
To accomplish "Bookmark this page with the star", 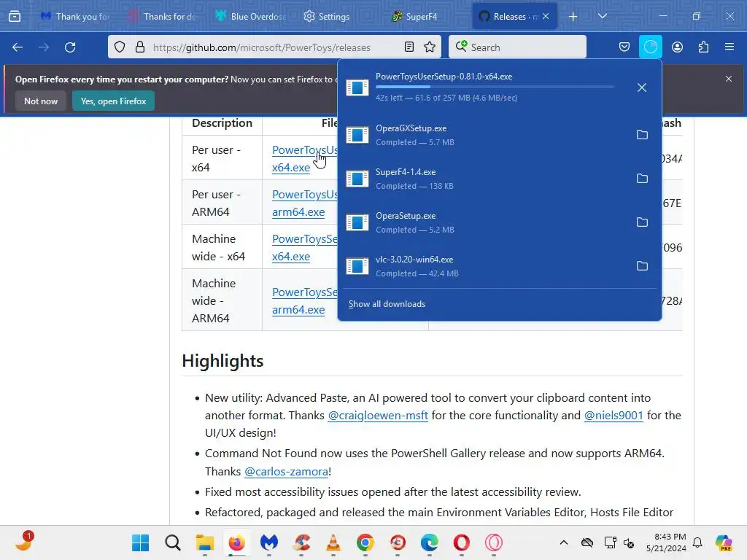I will tap(430, 47).
